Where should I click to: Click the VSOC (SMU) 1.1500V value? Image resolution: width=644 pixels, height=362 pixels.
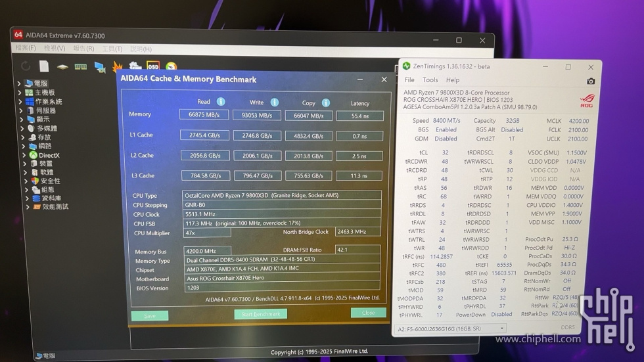tap(576, 152)
